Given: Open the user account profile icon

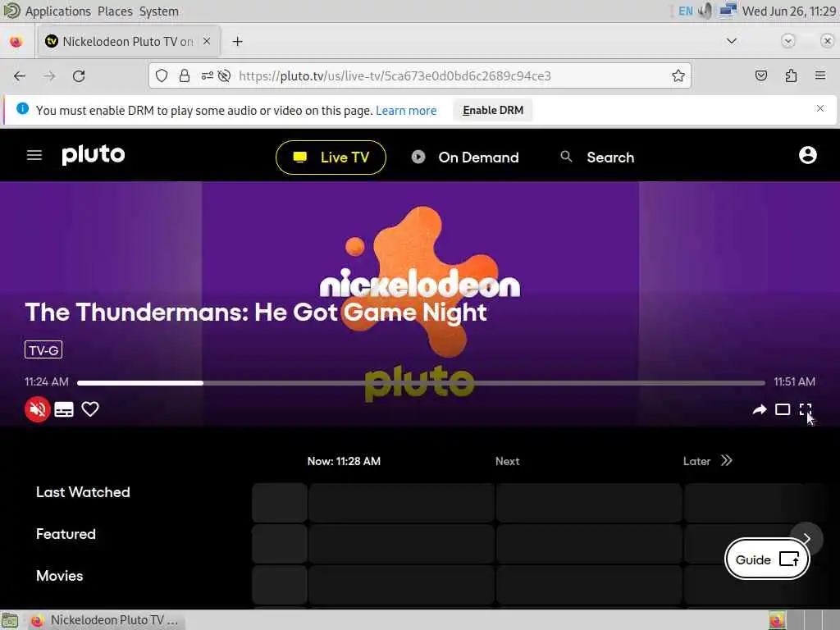Looking at the screenshot, I should tap(807, 155).
